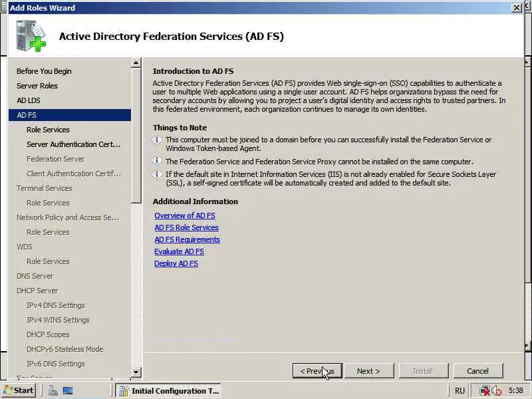Click the Next button

369,371
